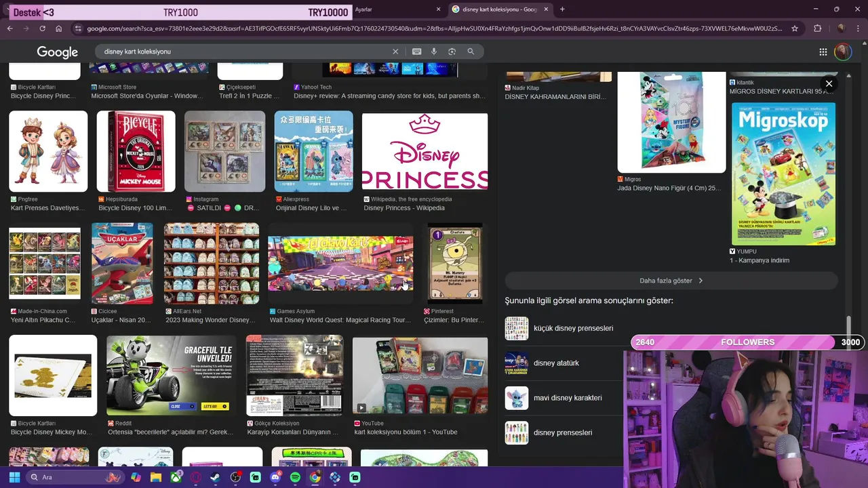
Task: Click 'Bicycle Disney 100 Lim...' Hepsiburada caption
Action: (x=135, y=208)
